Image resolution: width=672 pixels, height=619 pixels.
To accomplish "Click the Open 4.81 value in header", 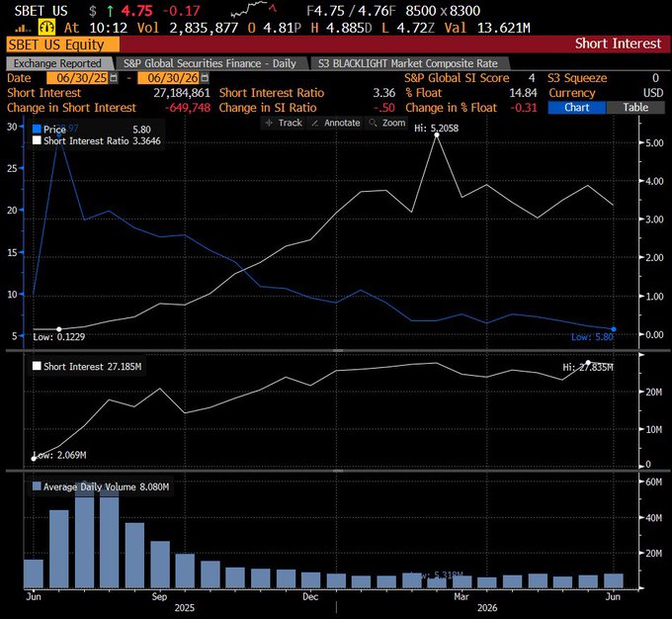I will point(282,29).
